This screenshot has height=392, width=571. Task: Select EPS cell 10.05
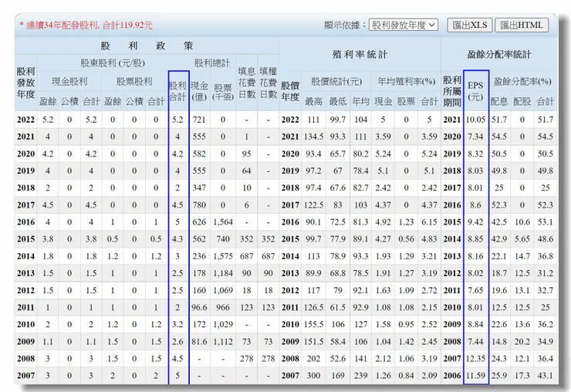pos(475,120)
